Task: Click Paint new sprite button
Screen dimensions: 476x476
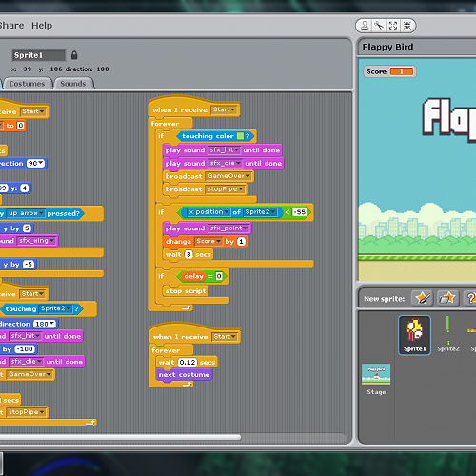Action: pyautogui.click(x=423, y=298)
